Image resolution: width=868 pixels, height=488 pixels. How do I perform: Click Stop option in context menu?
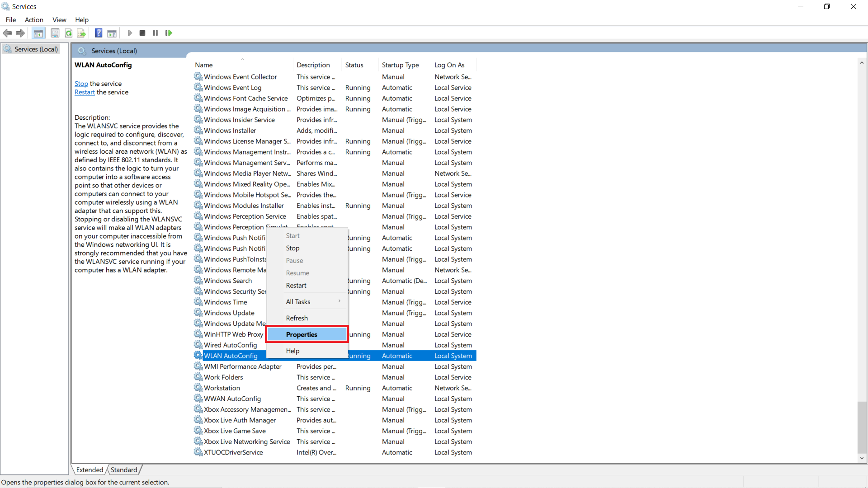292,248
